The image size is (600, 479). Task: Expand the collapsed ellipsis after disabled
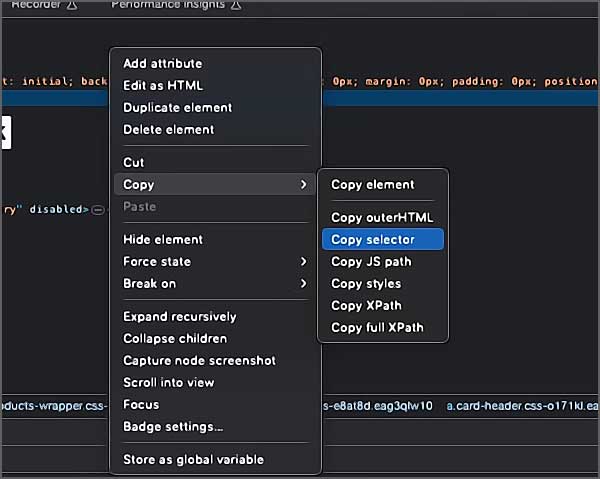point(98,210)
